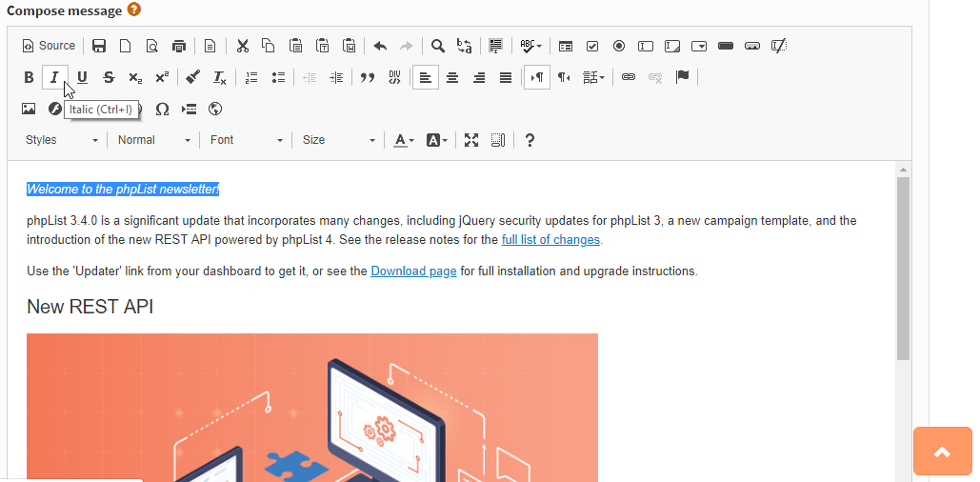Toggle Show Blocks

tap(498, 140)
